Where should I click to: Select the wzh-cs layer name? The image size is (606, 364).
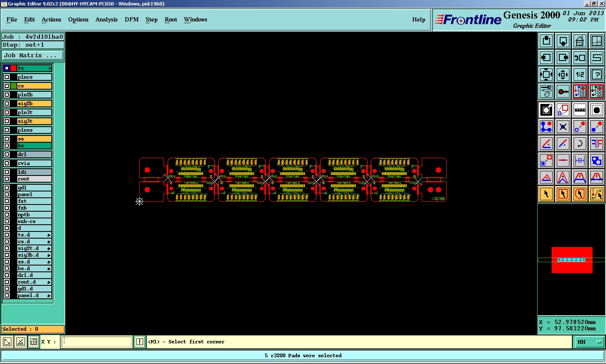(x=35, y=221)
